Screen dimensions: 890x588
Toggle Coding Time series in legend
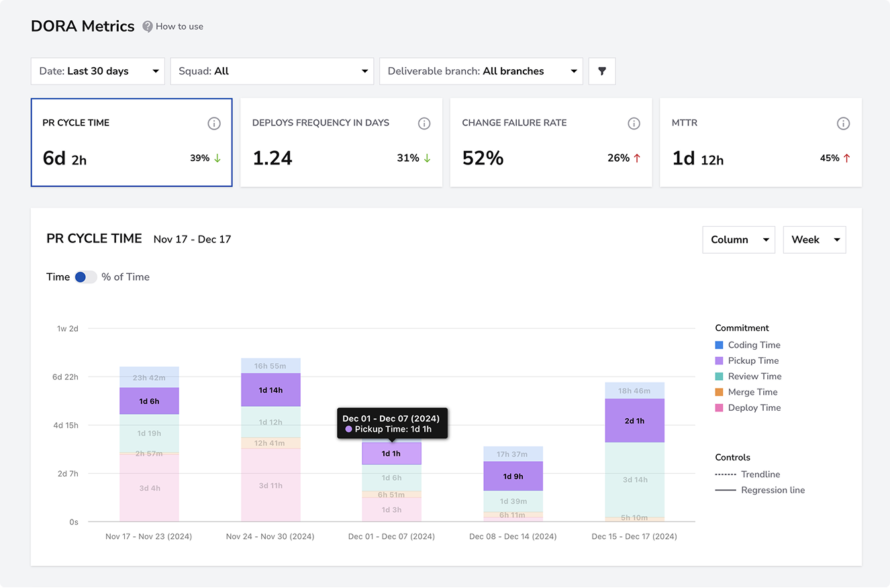point(748,345)
